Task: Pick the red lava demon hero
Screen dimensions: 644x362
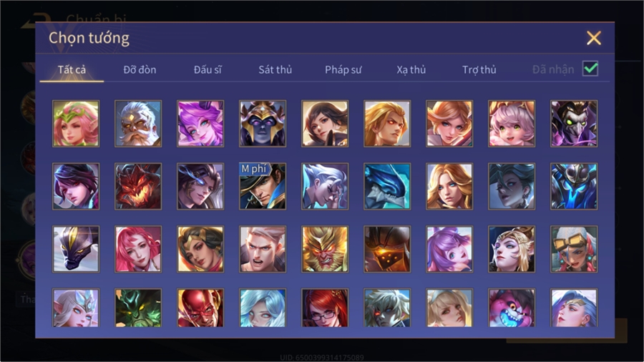Action: pyautogui.click(x=138, y=186)
